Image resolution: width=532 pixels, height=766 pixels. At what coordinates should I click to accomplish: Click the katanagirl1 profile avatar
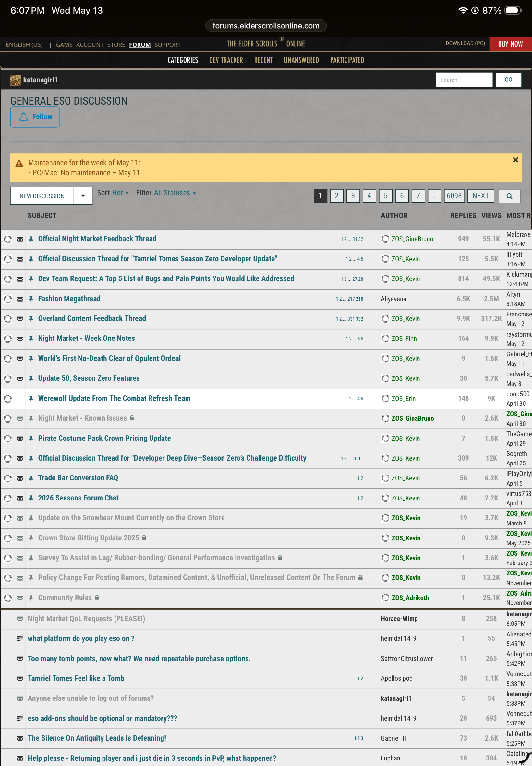[x=15, y=80]
